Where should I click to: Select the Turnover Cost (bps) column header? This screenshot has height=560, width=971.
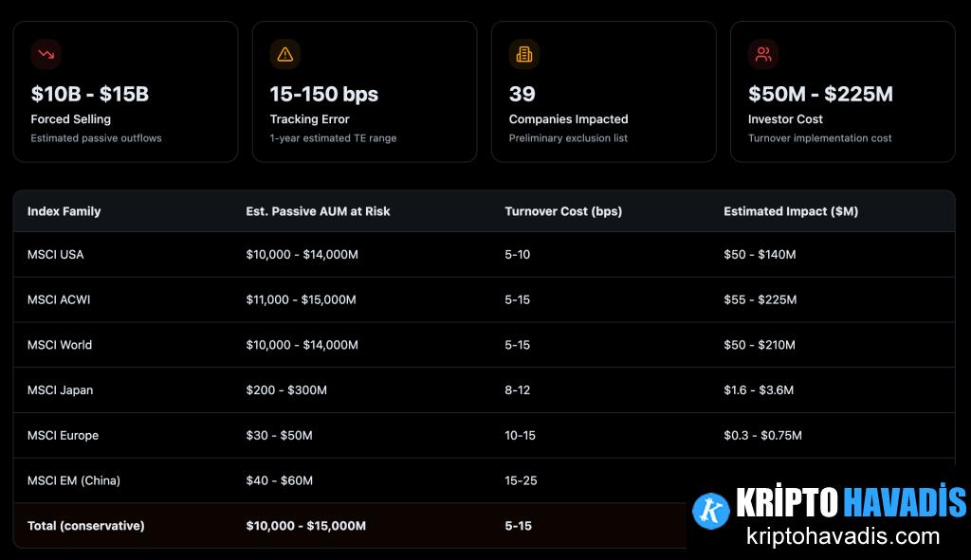[x=563, y=211]
